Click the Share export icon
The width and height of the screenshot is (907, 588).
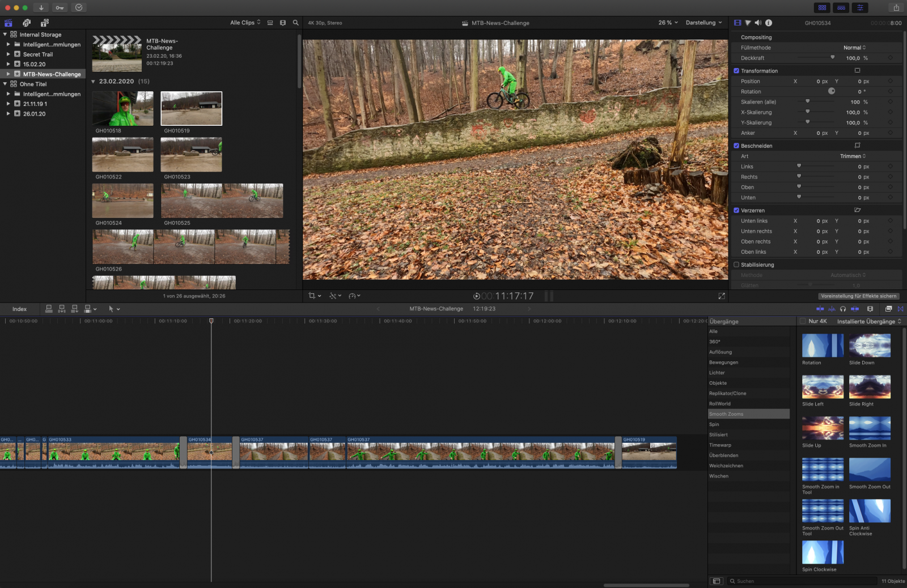tap(896, 7)
